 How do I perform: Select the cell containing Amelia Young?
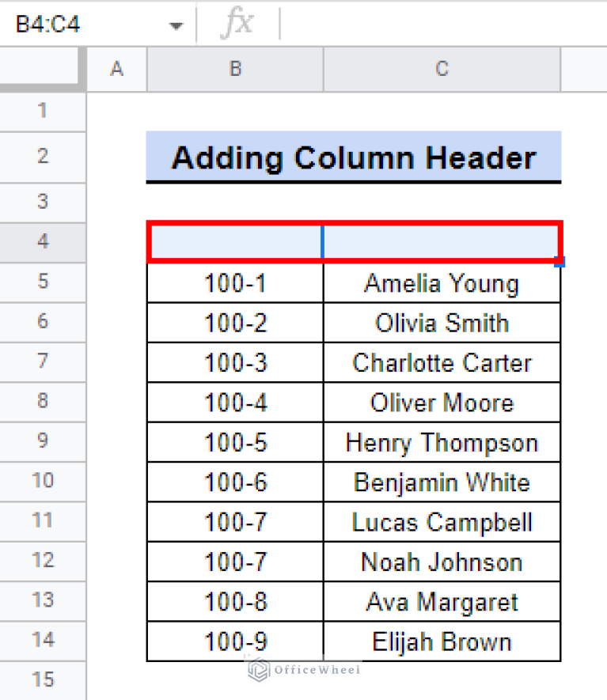coord(442,283)
